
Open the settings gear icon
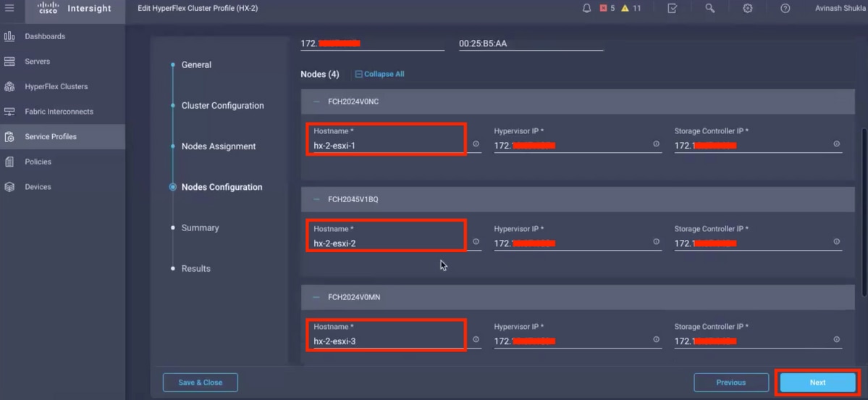pos(747,8)
